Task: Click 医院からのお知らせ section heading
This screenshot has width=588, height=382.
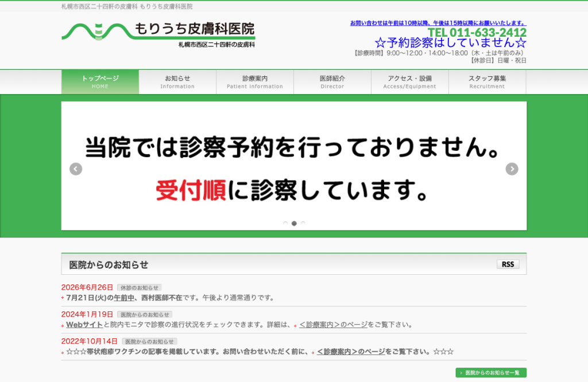Action: 109,265
